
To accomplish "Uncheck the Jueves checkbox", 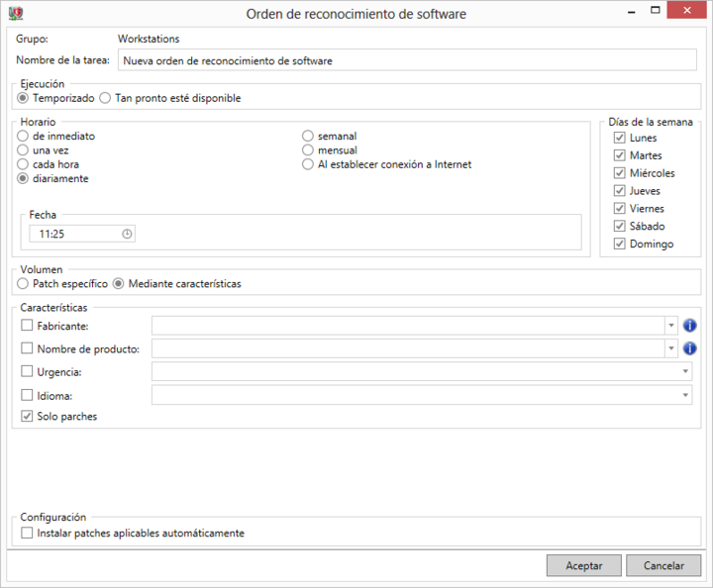I will (x=619, y=190).
